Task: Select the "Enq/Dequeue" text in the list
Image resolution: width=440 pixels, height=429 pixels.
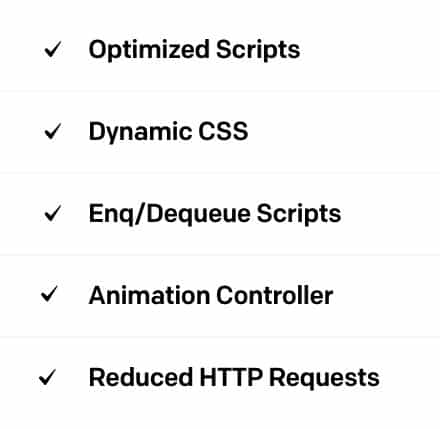Action: click(x=170, y=214)
